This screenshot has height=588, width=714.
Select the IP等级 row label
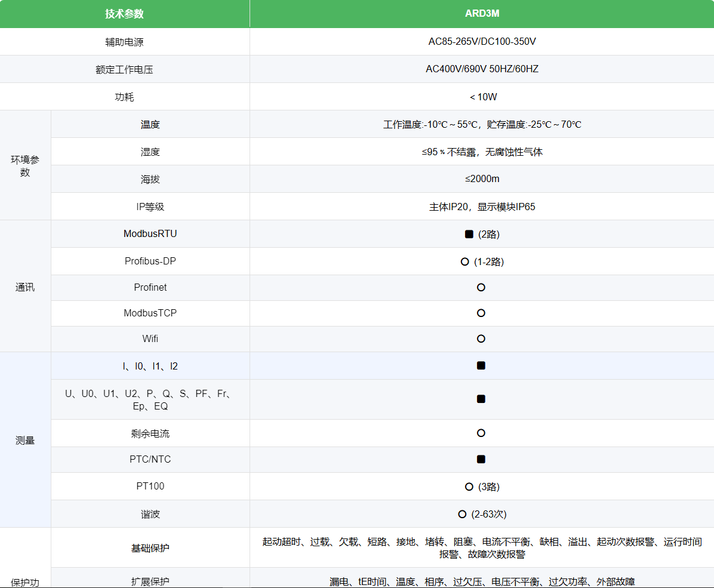click(x=150, y=207)
